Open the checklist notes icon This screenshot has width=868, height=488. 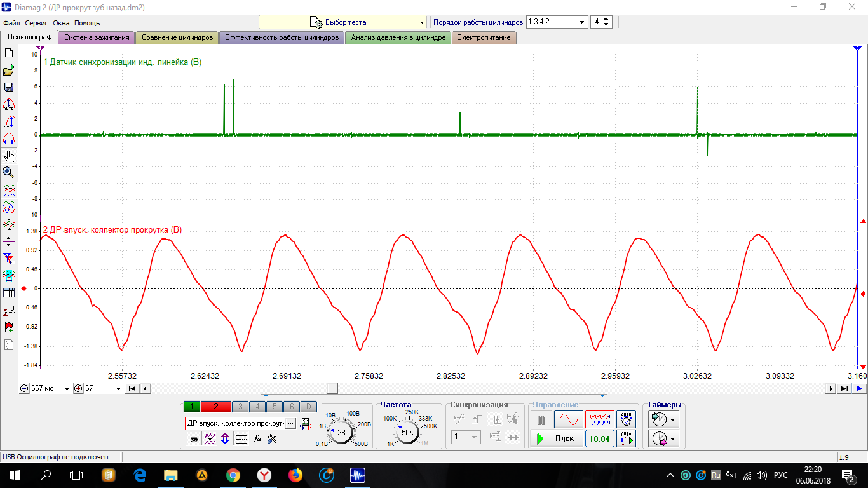[x=9, y=344]
